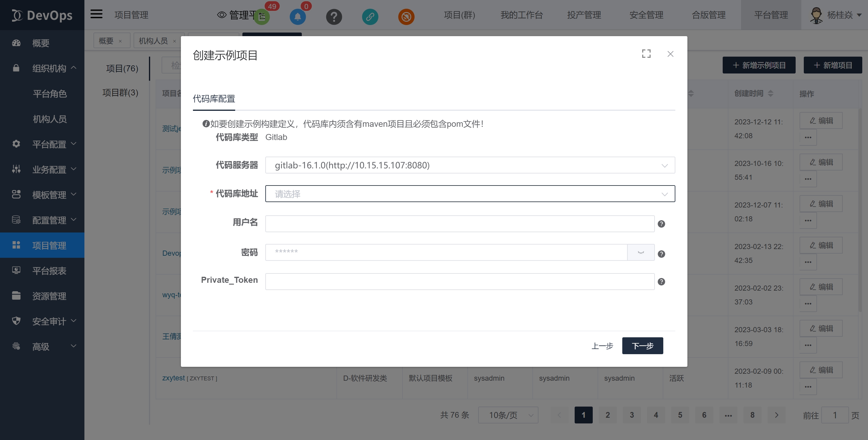Select the 代码库配置 tab

click(x=214, y=99)
